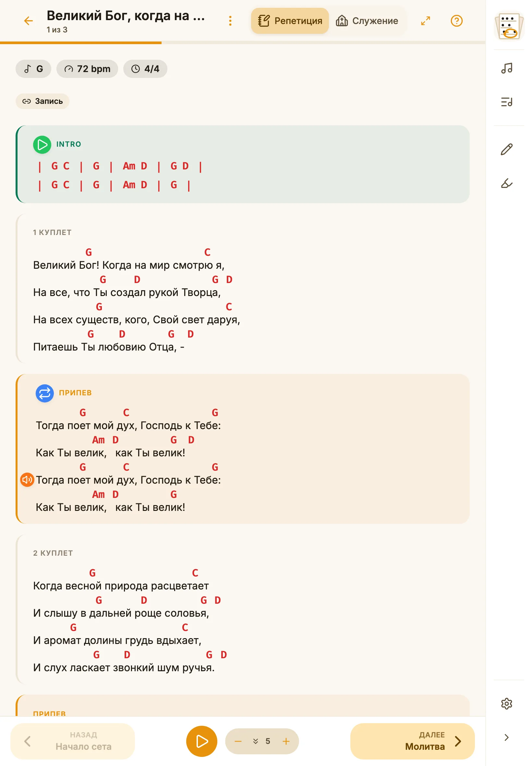
Task: Increase scroll speed with plus button
Action: pos(286,741)
